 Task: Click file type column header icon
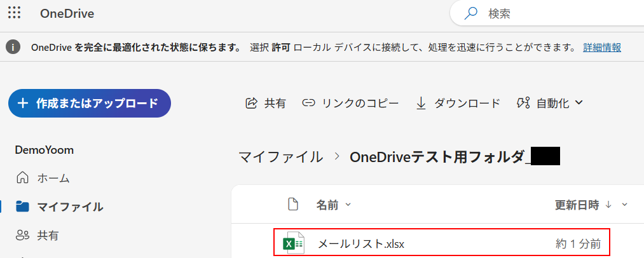292,204
